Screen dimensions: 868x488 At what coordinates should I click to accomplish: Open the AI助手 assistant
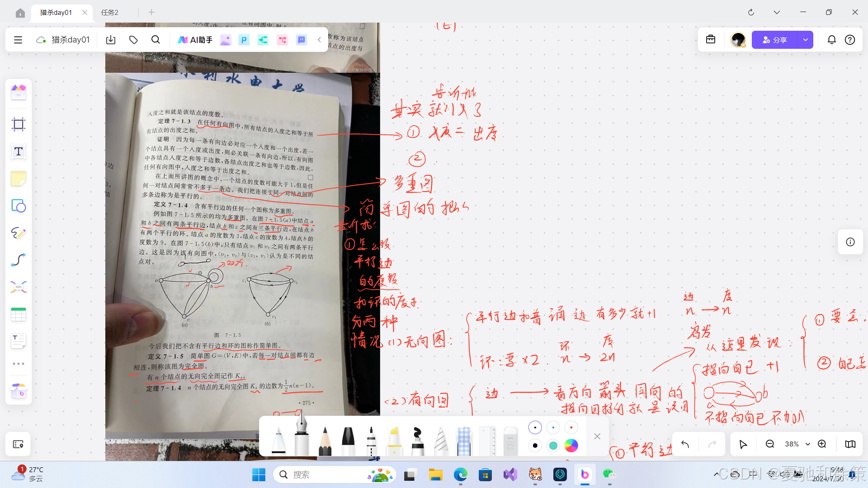coord(195,40)
